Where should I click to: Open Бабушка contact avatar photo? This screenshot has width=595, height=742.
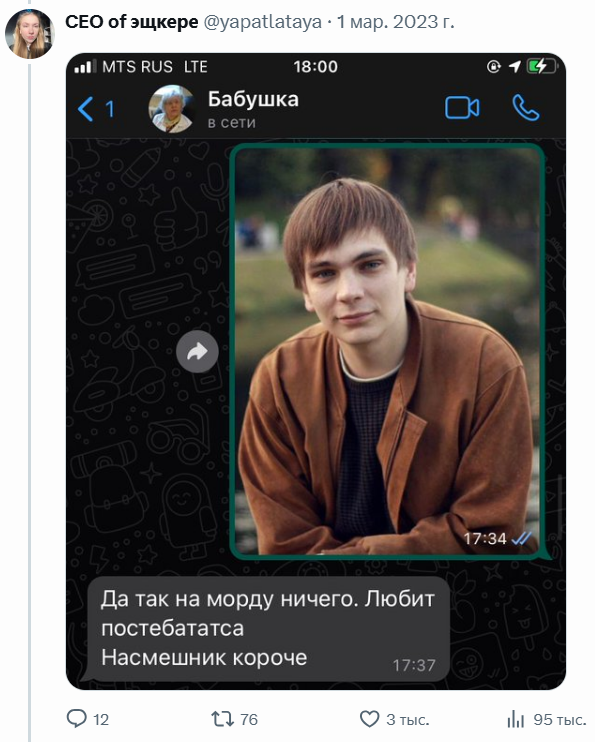172,109
